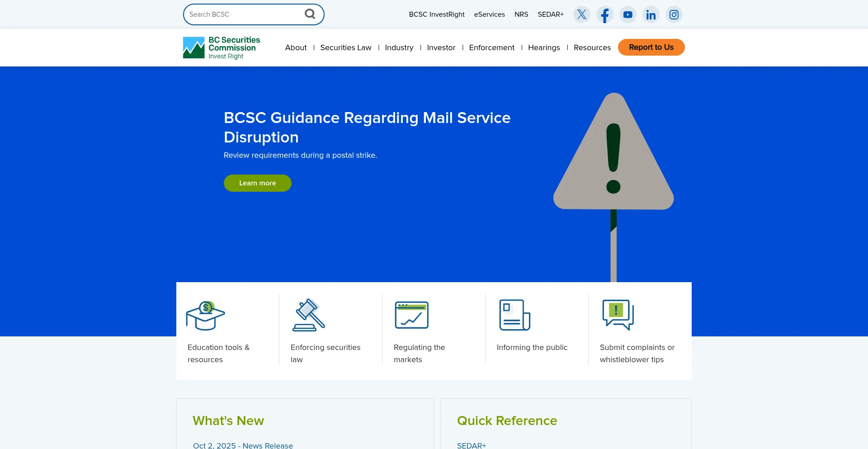Open the Securities Law menu
868x449 pixels.
345,47
